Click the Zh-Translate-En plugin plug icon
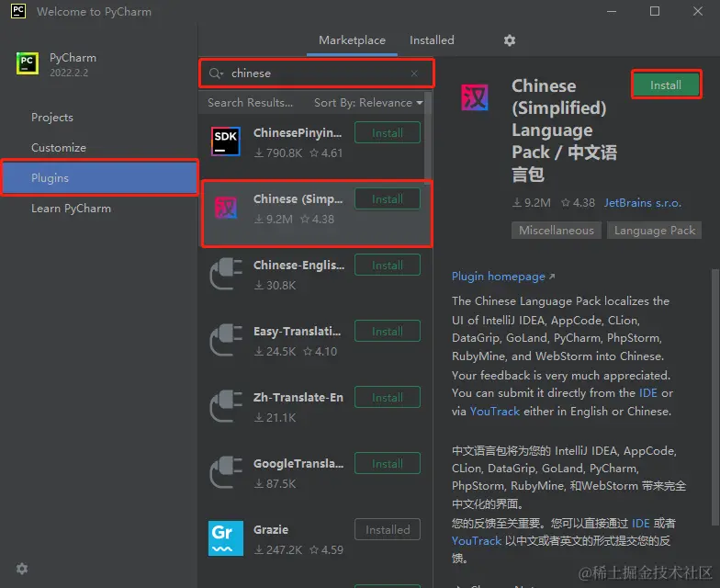720x588 pixels. (x=226, y=406)
